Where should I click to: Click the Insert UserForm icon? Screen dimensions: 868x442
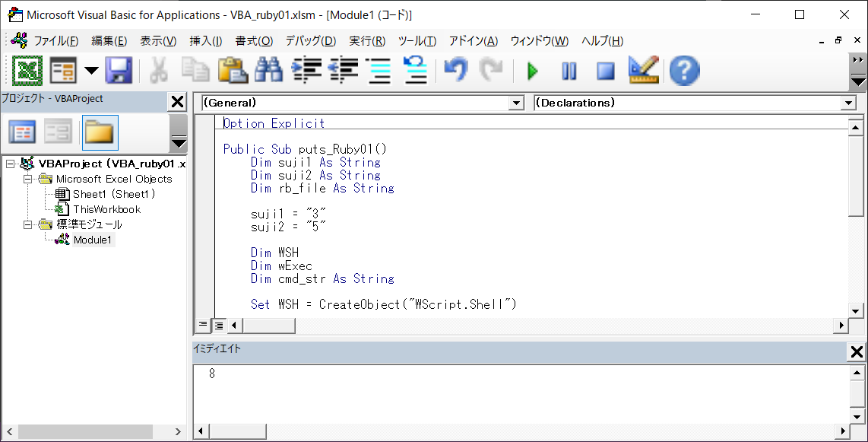coord(63,71)
